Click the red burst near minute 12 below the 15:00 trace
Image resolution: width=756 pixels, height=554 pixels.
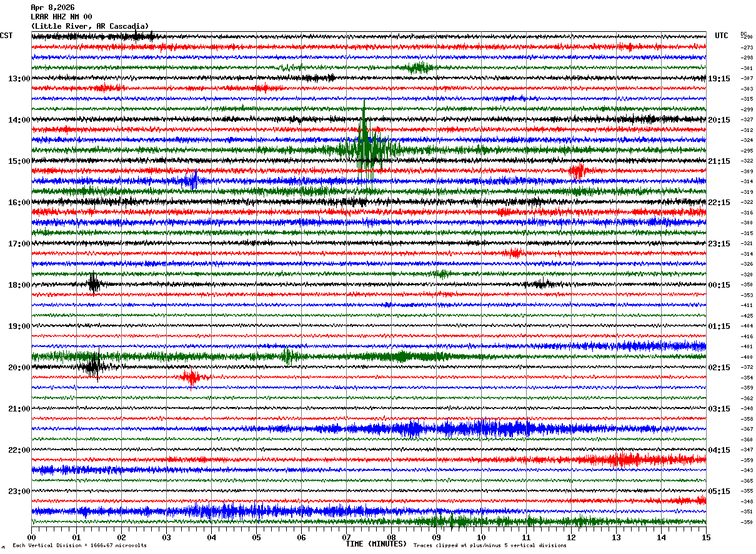pyautogui.click(x=577, y=171)
